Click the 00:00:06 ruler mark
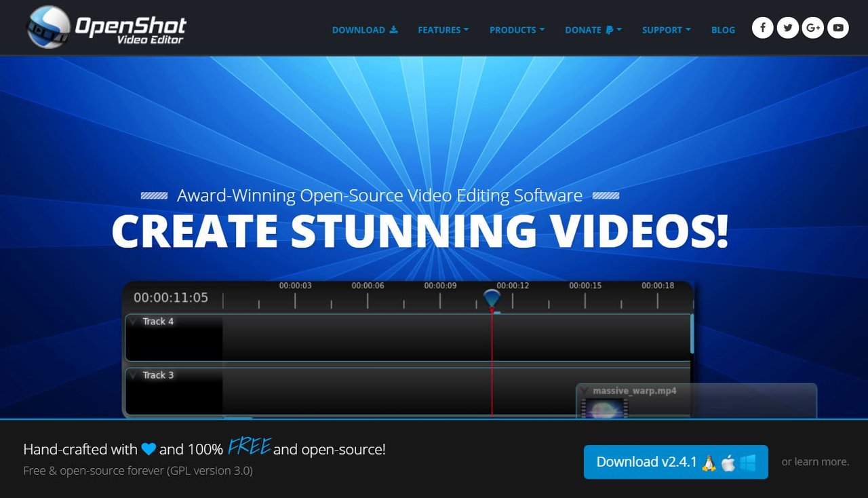The image size is (868, 498). (x=368, y=286)
